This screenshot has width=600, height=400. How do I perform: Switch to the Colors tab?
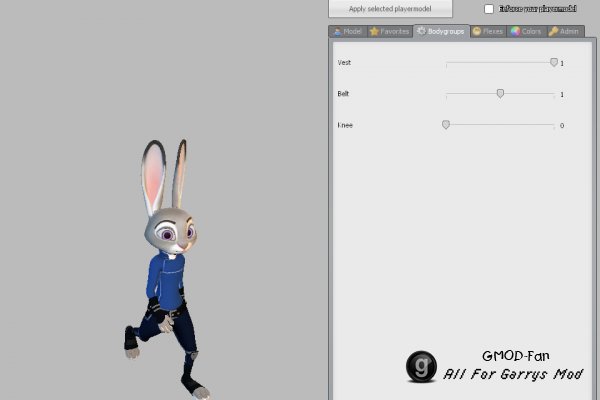tap(527, 31)
